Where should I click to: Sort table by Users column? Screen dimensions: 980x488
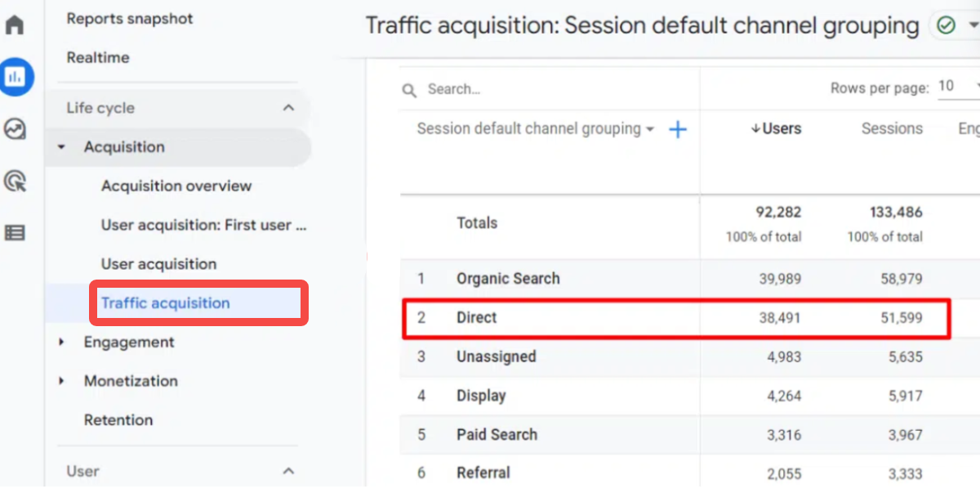click(776, 128)
